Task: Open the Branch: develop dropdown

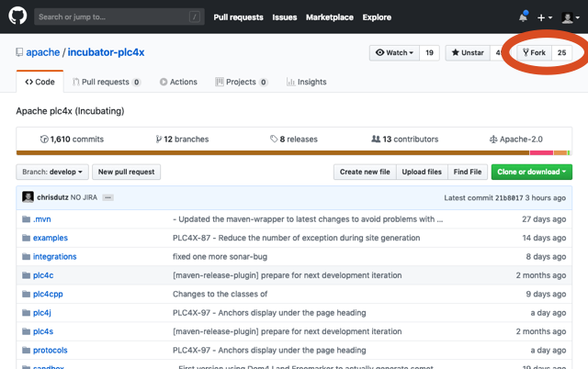Action: pos(52,172)
